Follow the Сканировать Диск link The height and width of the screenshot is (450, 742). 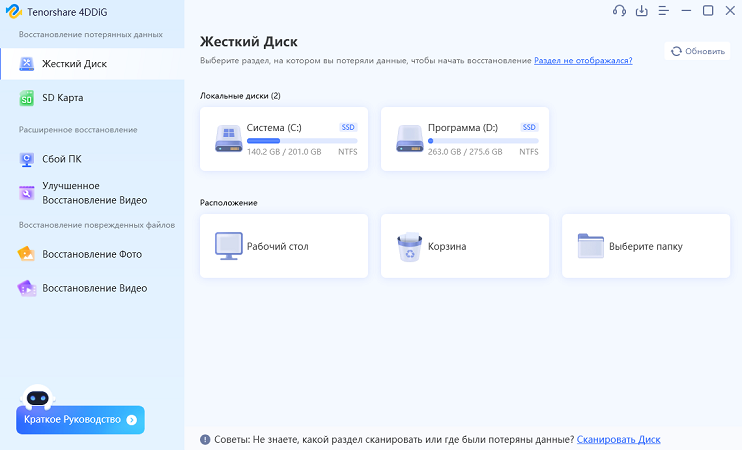(x=618, y=440)
